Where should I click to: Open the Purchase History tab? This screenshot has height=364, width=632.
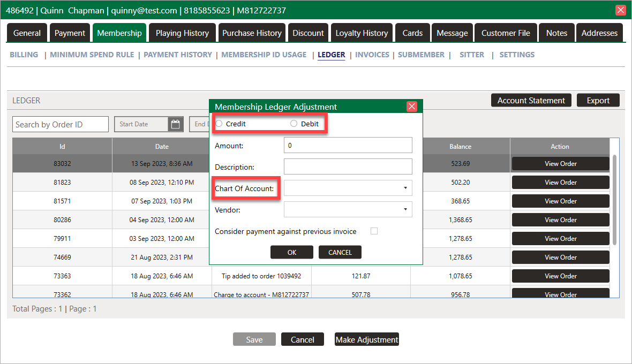point(252,33)
